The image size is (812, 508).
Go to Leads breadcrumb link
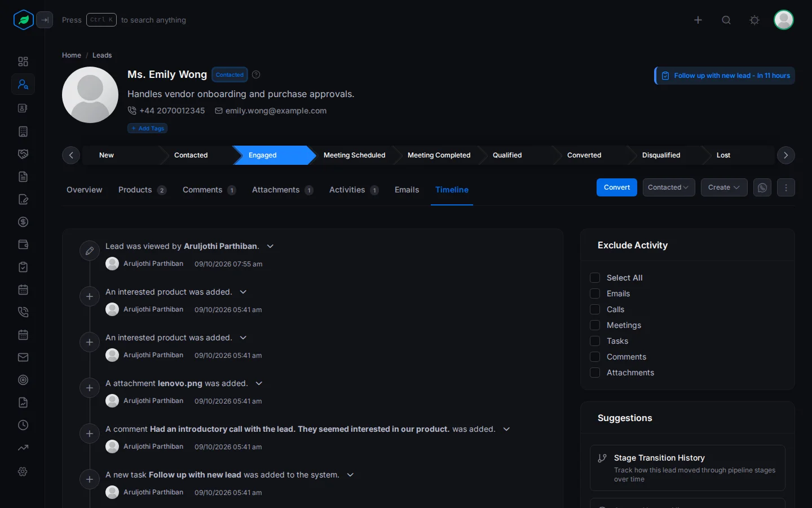pos(102,55)
